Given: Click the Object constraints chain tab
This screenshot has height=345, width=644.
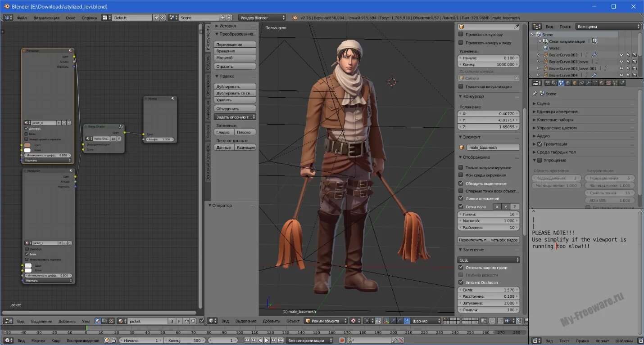Looking at the screenshot, I should (581, 83).
